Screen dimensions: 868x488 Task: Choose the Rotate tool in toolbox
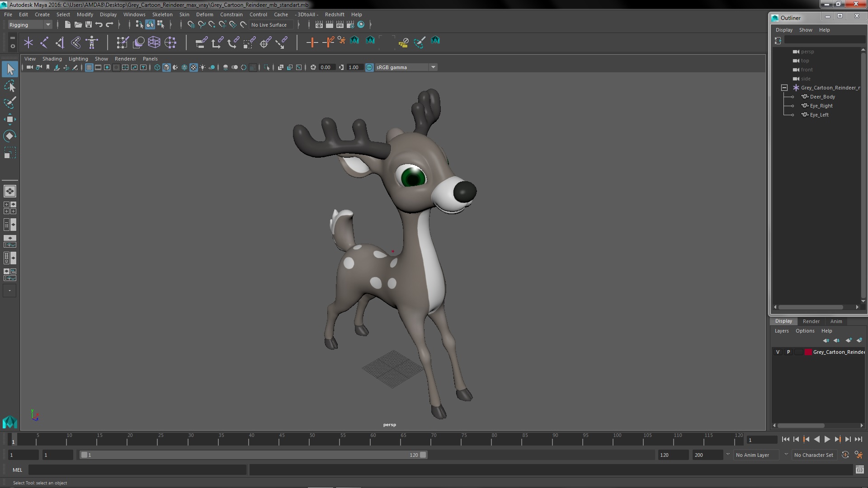click(10, 136)
